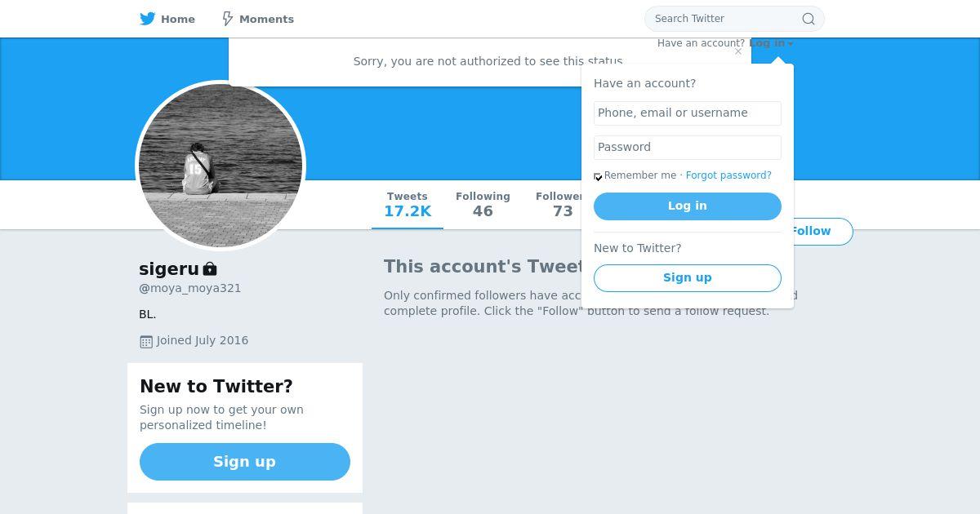Open the Forgot password link

pyautogui.click(x=728, y=175)
